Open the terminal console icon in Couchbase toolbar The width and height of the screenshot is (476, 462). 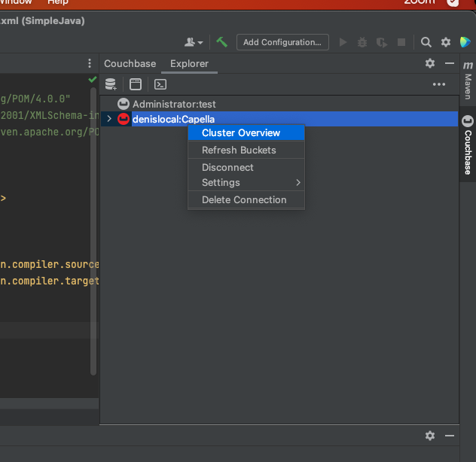(160, 84)
